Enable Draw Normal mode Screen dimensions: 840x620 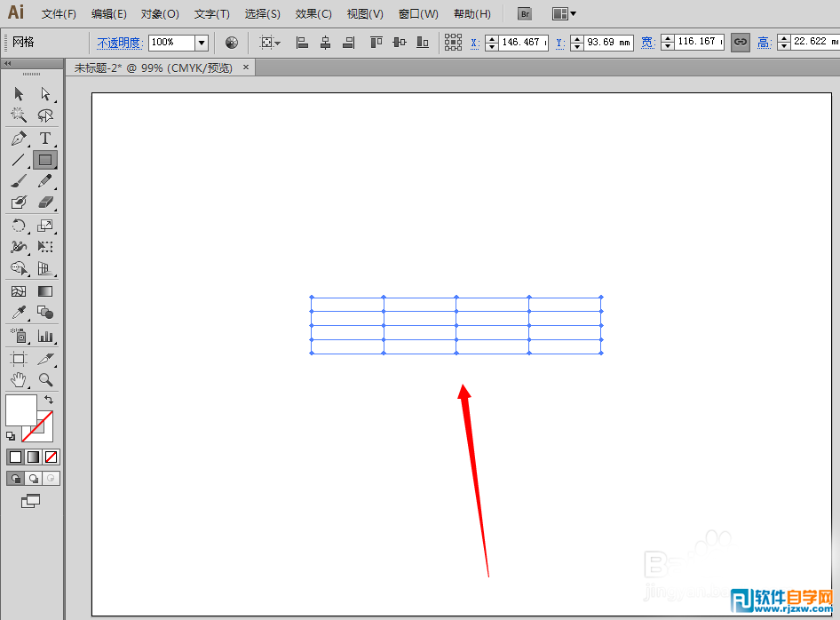coord(15,479)
